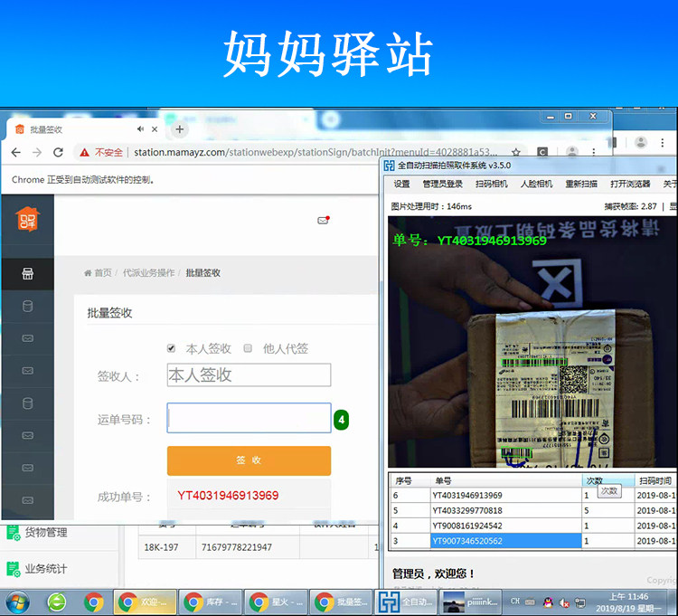Select row YT4033299770818 in the scan list

[x=532, y=510]
